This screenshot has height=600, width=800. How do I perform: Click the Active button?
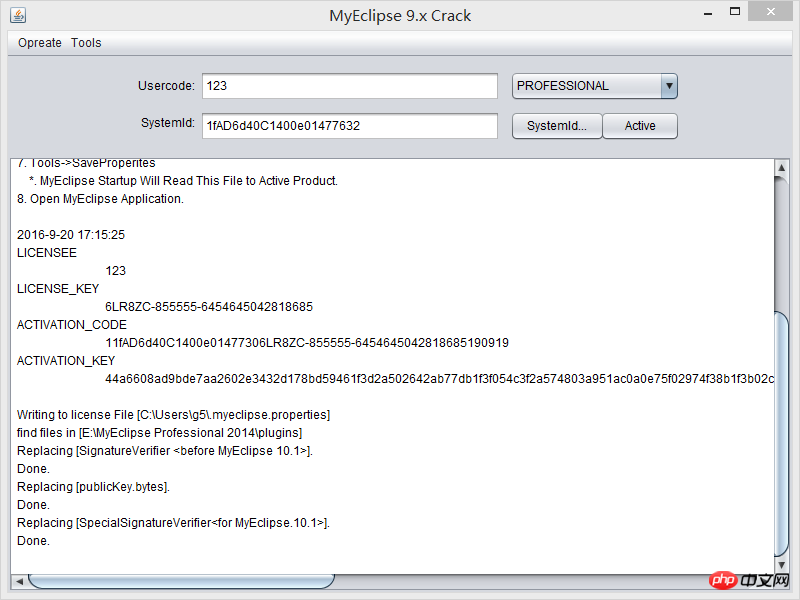640,126
